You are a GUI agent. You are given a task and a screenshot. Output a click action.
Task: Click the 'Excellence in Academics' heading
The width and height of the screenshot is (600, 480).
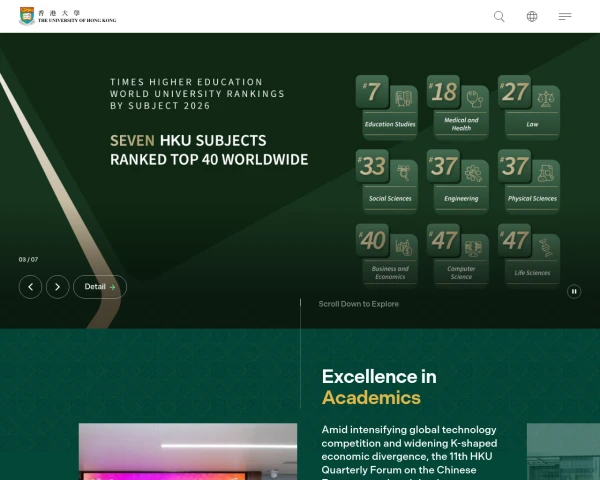coord(379,387)
